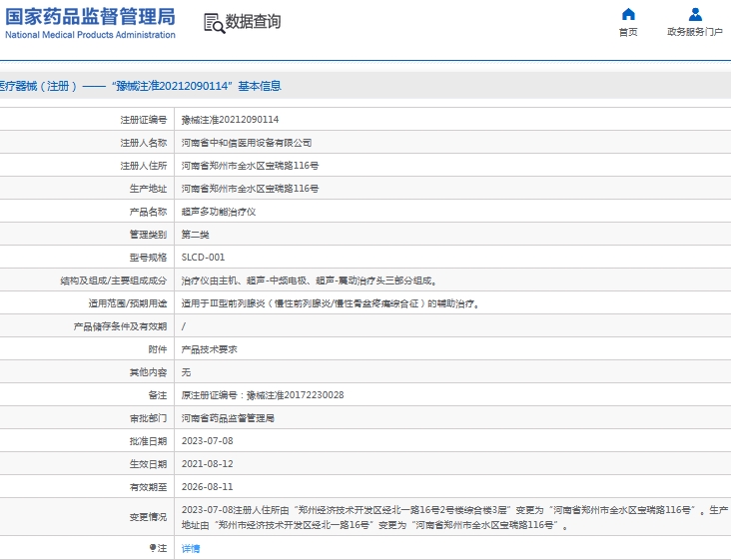This screenshot has height=560, width=731.
Task: Open the 详情 link in 注 row
Action: point(190,548)
